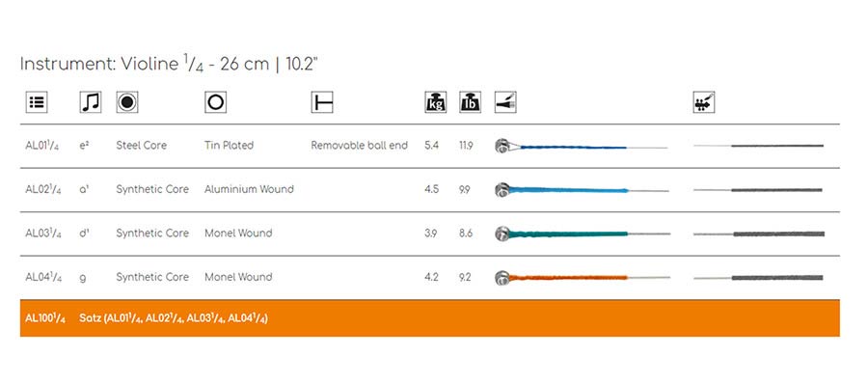This screenshot has width=868, height=385.
Task: Click the musical note column icon
Action: coord(91,102)
